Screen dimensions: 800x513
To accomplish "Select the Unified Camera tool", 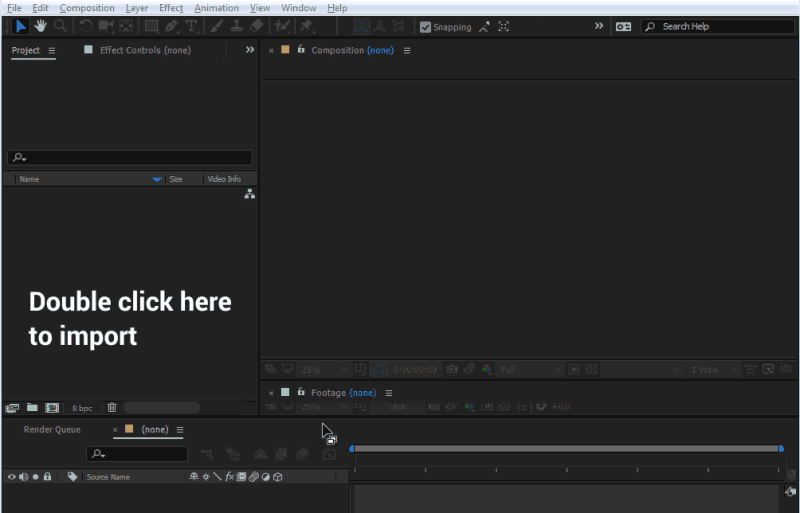I will (x=106, y=26).
